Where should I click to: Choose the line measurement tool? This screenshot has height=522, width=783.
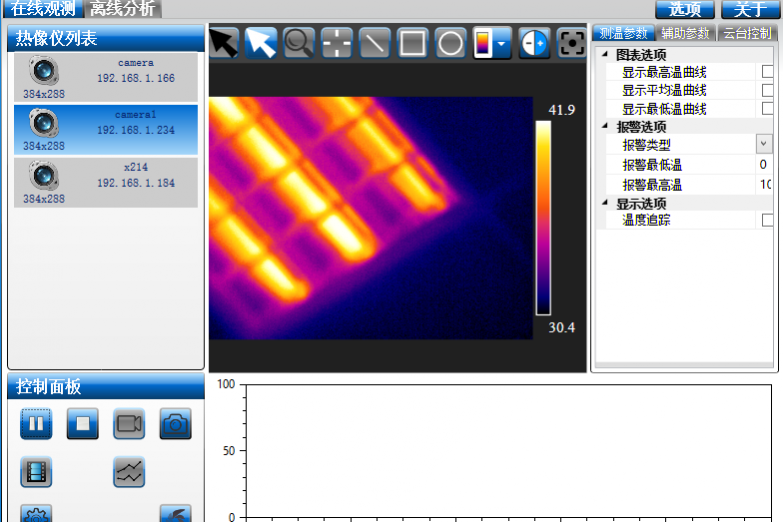pyautogui.click(x=374, y=43)
